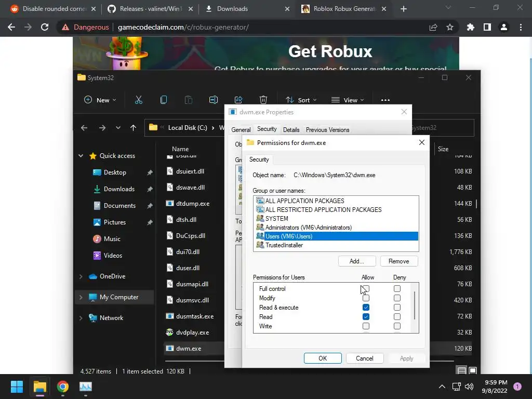This screenshot has height=399, width=532.
Task: Check Allow for Modify
Action: point(366,298)
